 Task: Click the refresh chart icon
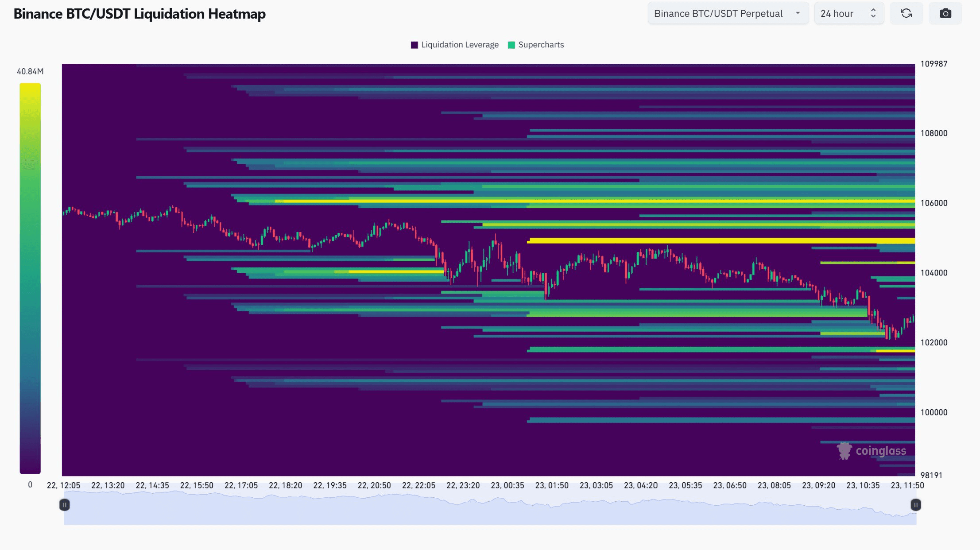(x=906, y=13)
